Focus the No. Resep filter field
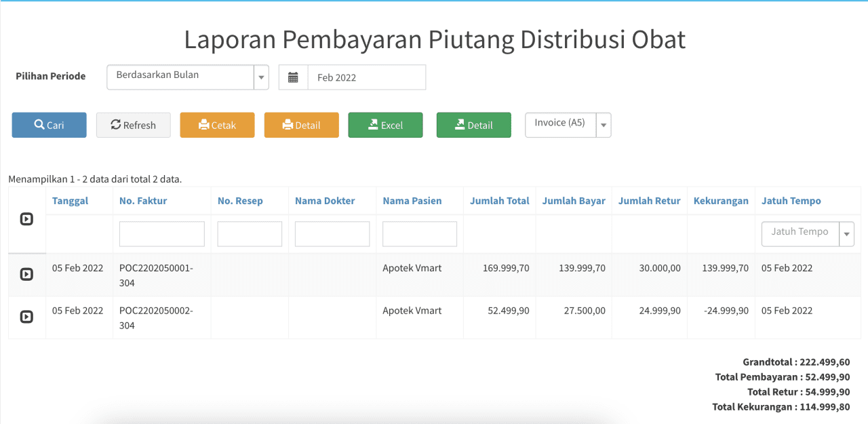This screenshot has height=424, width=868. pyautogui.click(x=250, y=233)
